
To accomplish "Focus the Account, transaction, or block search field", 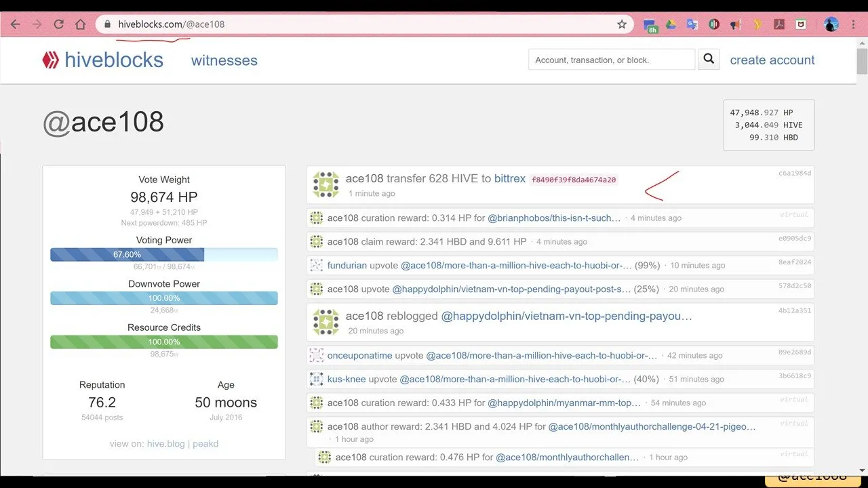I will pyautogui.click(x=612, y=60).
